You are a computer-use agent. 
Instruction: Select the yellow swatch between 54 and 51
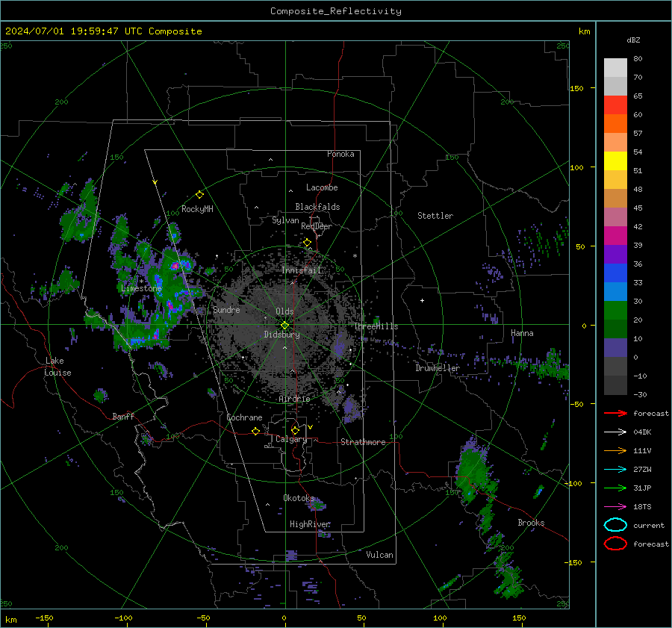[615, 161]
